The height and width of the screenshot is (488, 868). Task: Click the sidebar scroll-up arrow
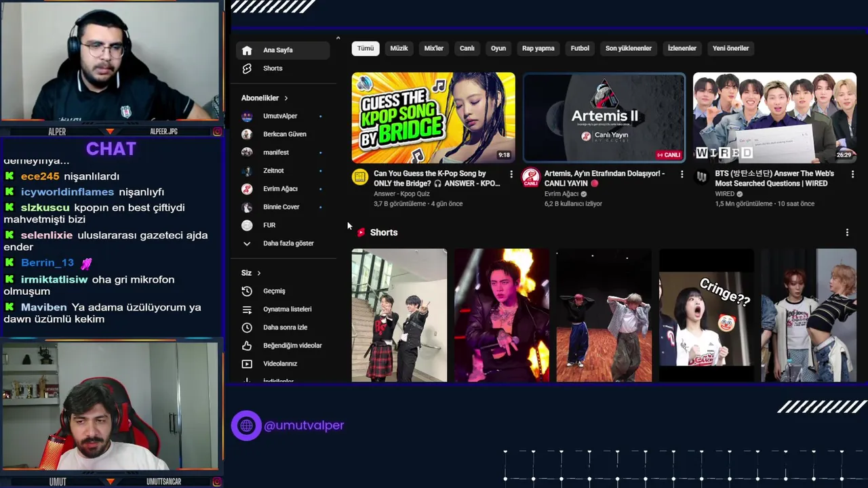338,38
